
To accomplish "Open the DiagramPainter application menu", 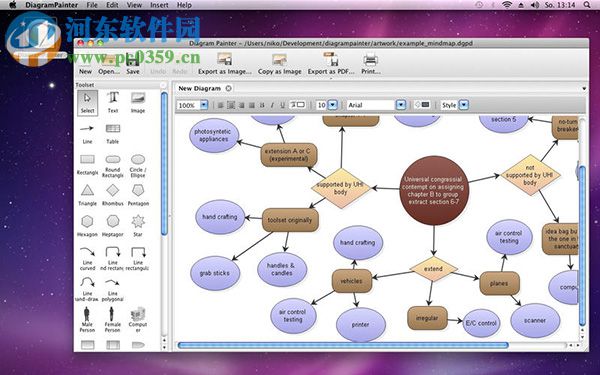I will click(x=52, y=5).
